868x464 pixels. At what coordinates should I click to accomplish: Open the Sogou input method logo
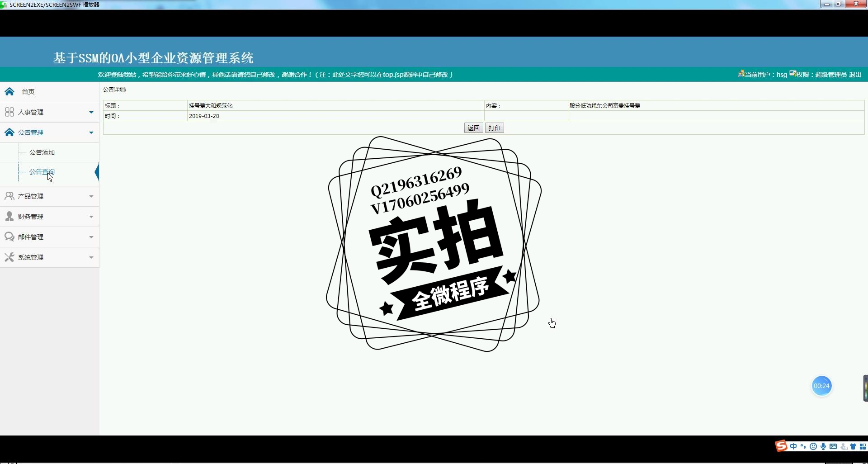(x=781, y=446)
